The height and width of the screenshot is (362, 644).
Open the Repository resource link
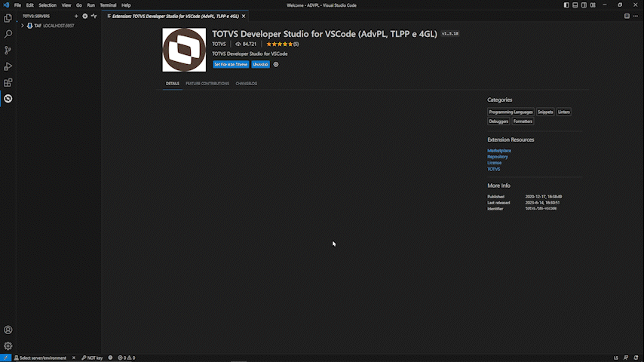pyautogui.click(x=498, y=157)
